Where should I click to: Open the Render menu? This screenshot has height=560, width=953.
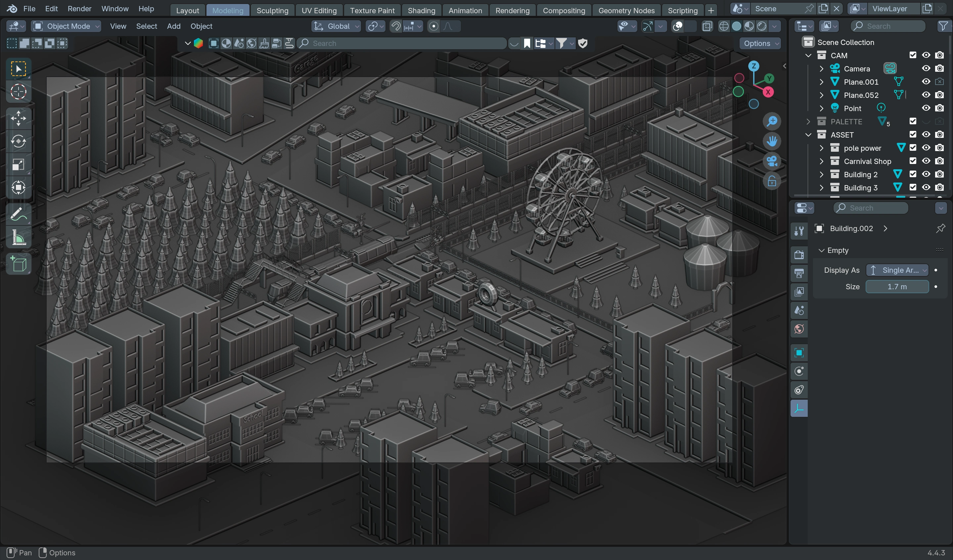click(x=79, y=9)
